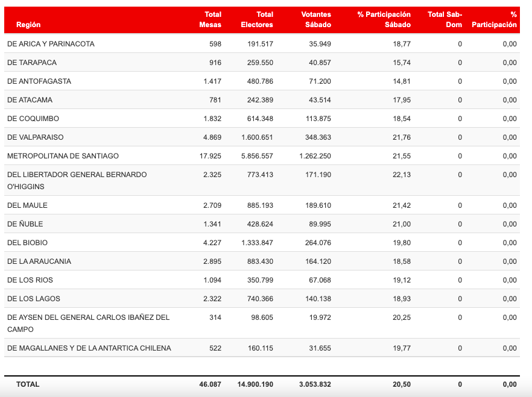Click the Libertador General Bernardo O'Higgins region
This screenshot has width=532, height=397.
(77, 180)
